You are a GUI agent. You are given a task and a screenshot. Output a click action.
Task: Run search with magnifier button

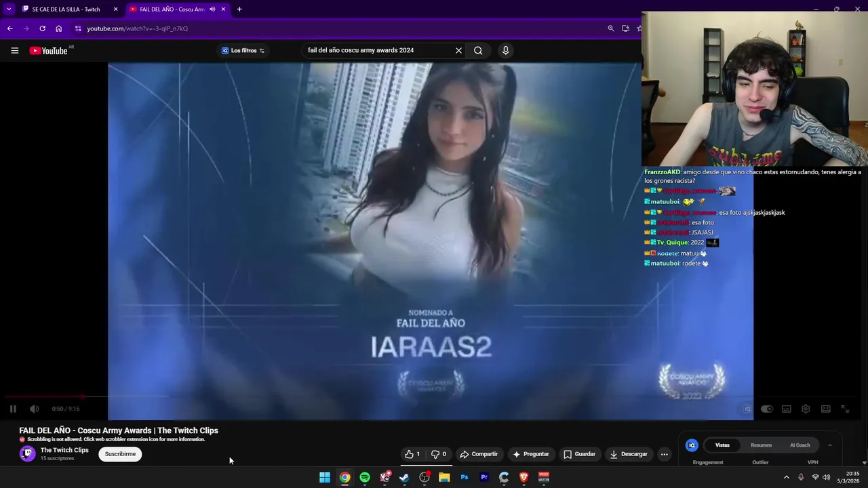(x=478, y=51)
